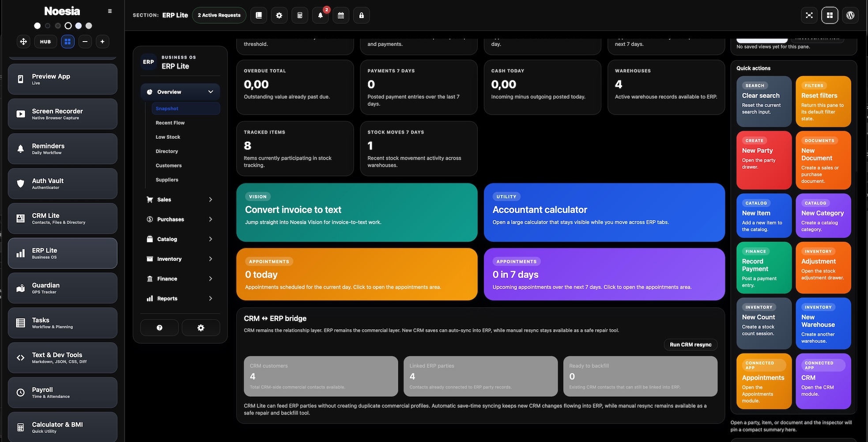Click the move arrows icon in sidebar
Viewport: 868px width, 442px height.
point(23,42)
